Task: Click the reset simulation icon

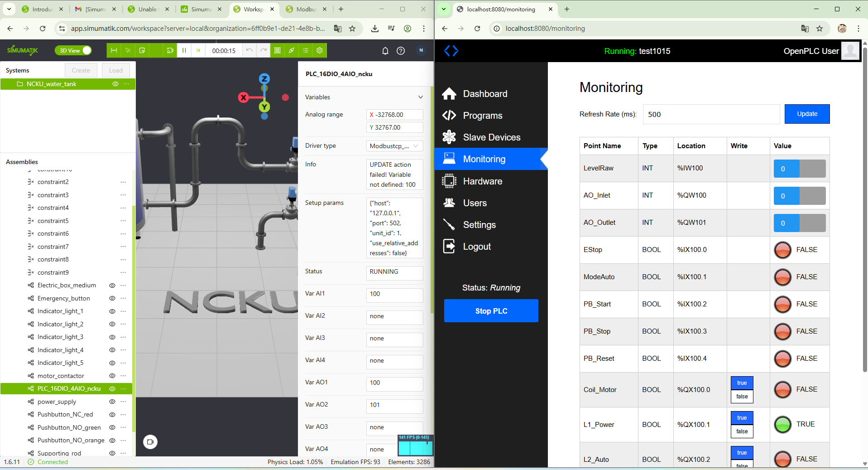Action: (198, 50)
